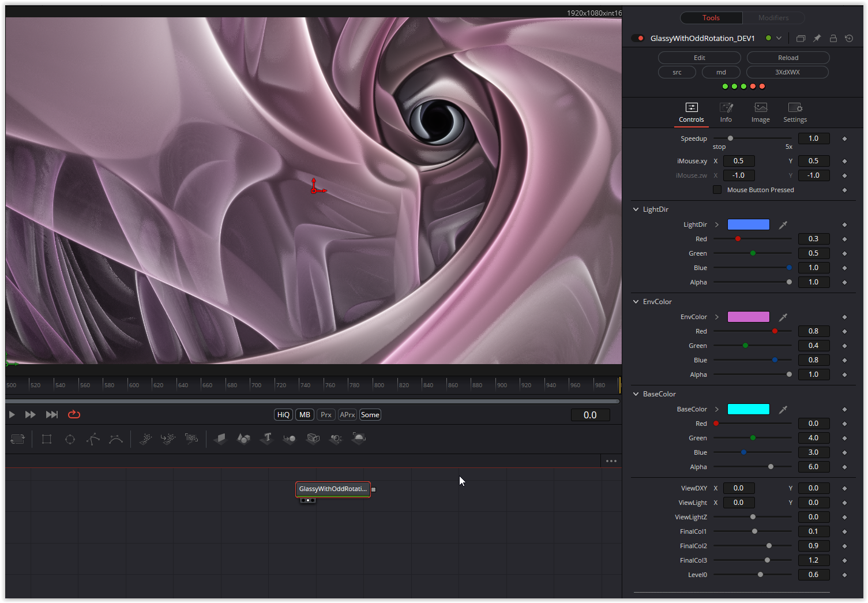
Task: Add the Camera 3D tool
Action: tap(313, 439)
